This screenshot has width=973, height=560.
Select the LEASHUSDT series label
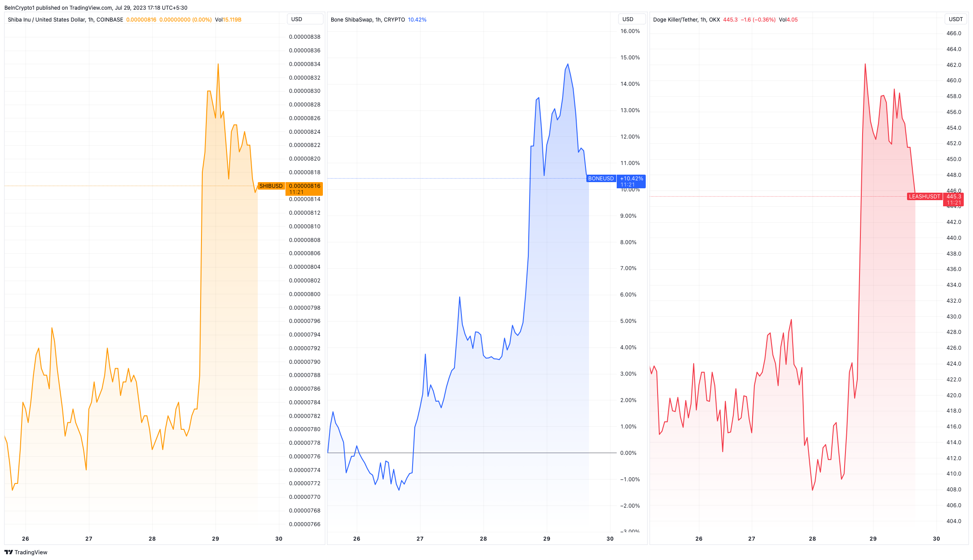point(924,197)
